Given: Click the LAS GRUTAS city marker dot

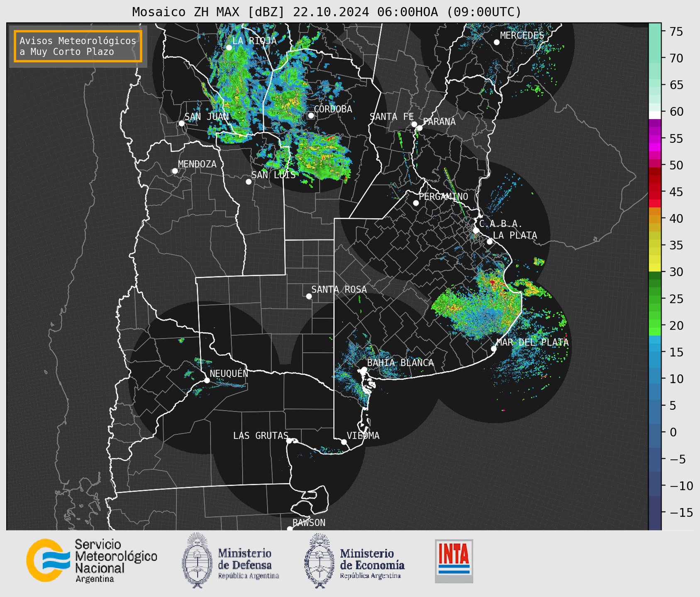Looking at the screenshot, I should pyautogui.click(x=289, y=441).
